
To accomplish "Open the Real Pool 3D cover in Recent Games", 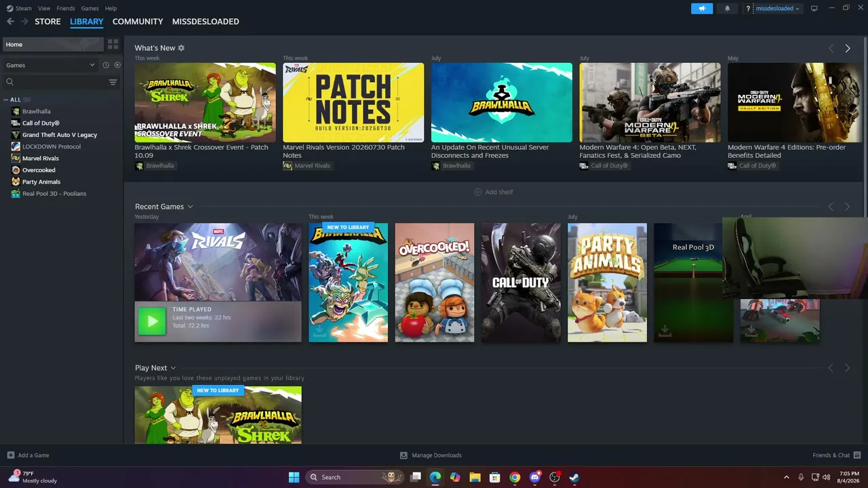I will (693, 283).
